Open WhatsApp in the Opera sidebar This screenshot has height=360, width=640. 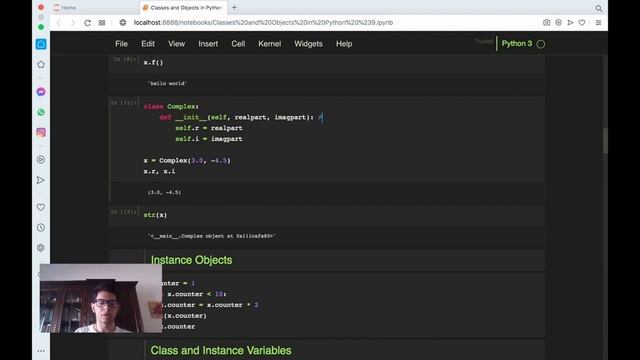[x=41, y=112]
